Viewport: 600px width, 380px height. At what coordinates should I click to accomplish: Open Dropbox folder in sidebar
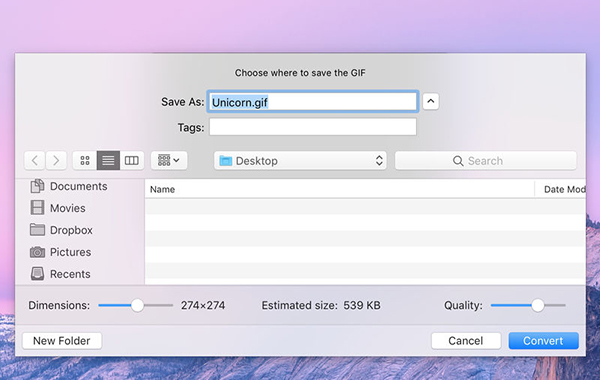click(61, 230)
